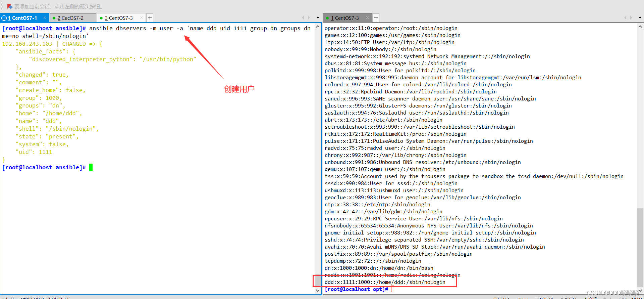This screenshot has height=299, width=644.
Task: Click the right terminal prompt '[root@localhost opt]#'
Action: click(x=357, y=289)
